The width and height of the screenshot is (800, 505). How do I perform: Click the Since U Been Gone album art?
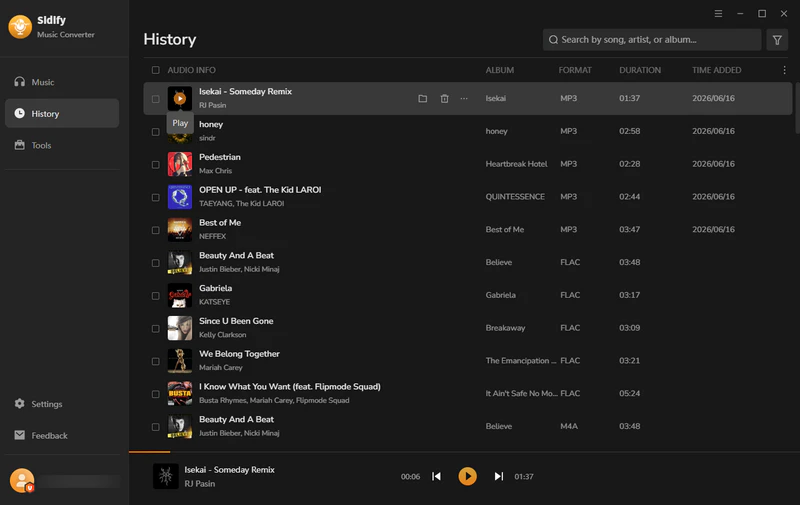coord(180,328)
